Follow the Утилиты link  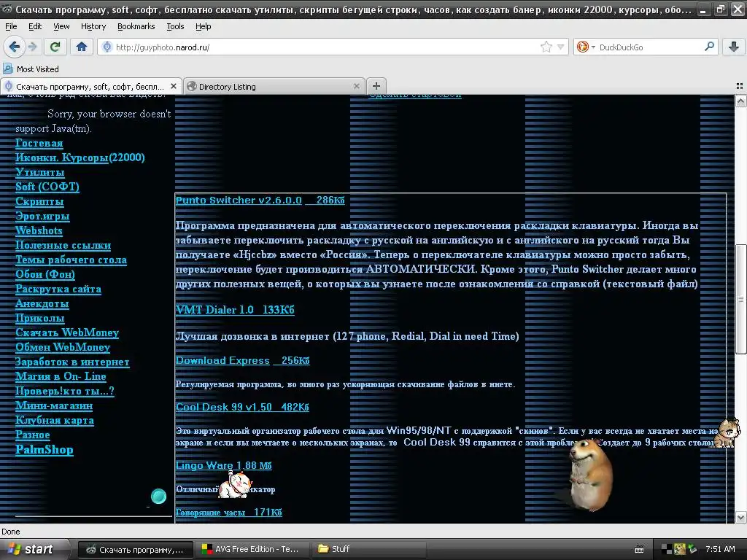40,172
